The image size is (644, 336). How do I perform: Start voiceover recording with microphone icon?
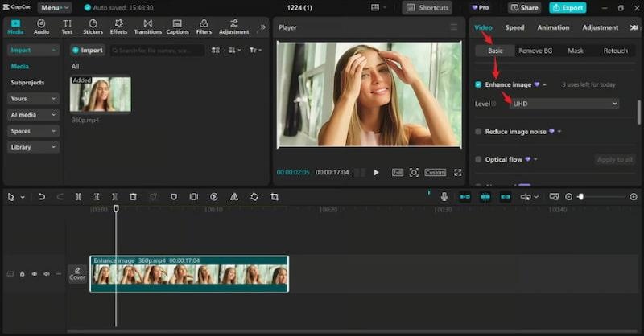pos(444,197)
